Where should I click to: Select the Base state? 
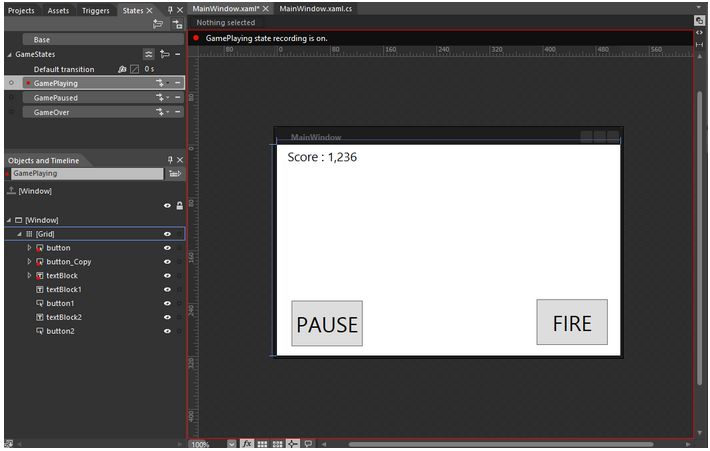tap(103, 39)
